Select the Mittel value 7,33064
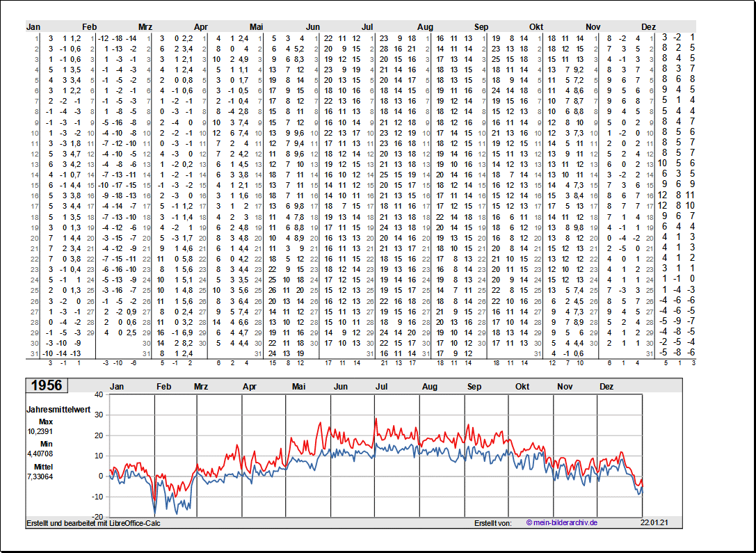Screen dimensions: 756x553 (40, 476)
